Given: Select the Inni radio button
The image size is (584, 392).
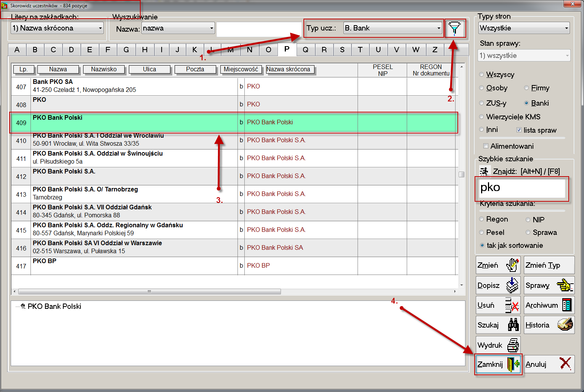Looking at the screenshot, I should click(481, 130).
